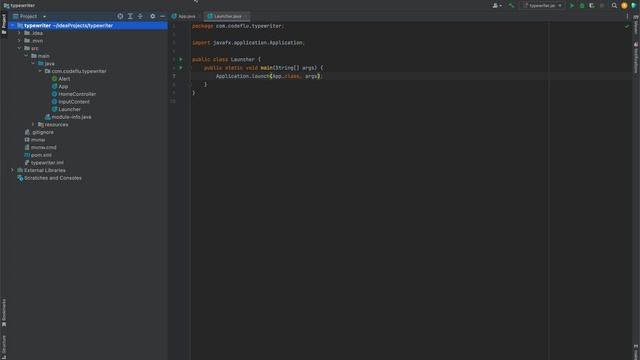This screenshot has height=360, width=640.
Task: Click Collapse All icon in Project panel
Action: (140, 16)
